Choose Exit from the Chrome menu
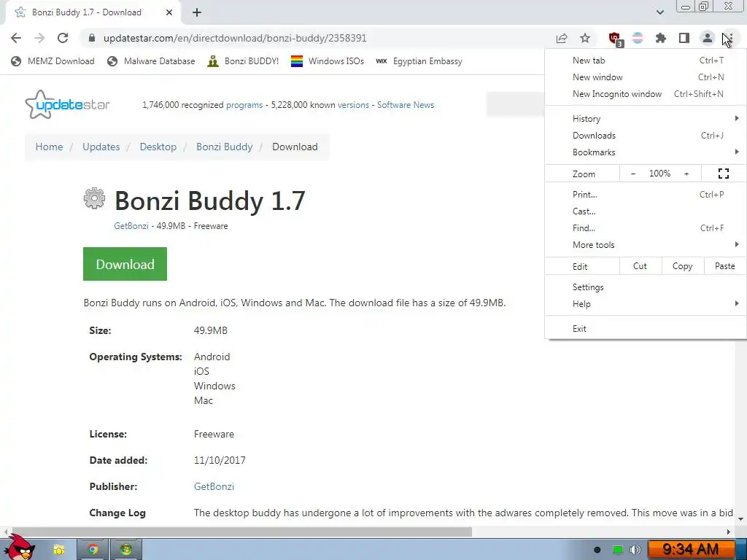Viewport: 747px width, 560px height. [x=646, y=329]
